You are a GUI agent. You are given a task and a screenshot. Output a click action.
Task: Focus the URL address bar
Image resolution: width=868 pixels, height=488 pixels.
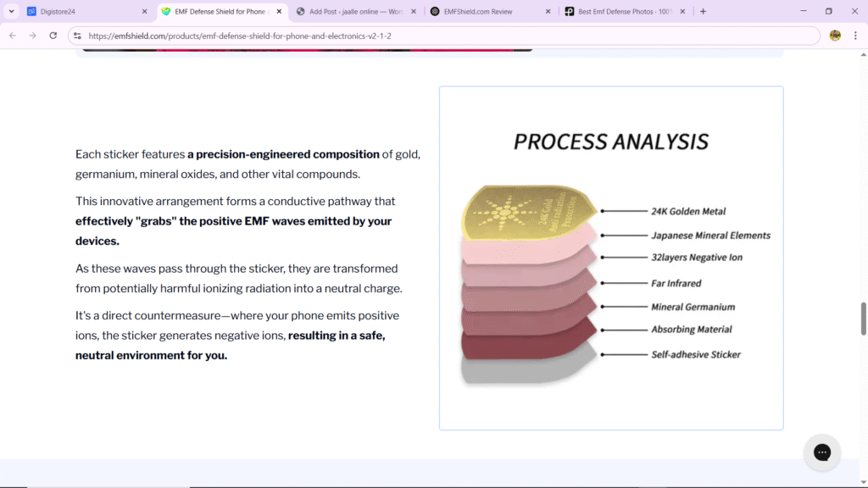click(x=442, y=36)
